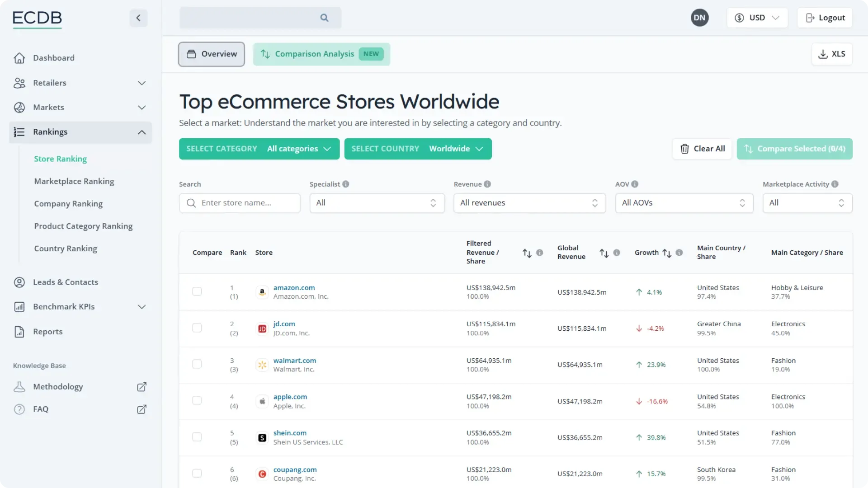Open the walmart.com store link
The height and width of the screenshot is (488, 868).
[295, 361]
